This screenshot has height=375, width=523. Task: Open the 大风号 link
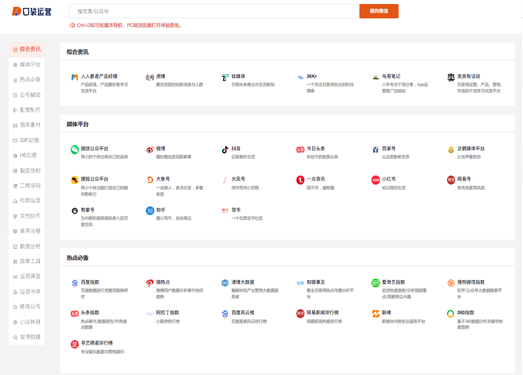point(238,179)
